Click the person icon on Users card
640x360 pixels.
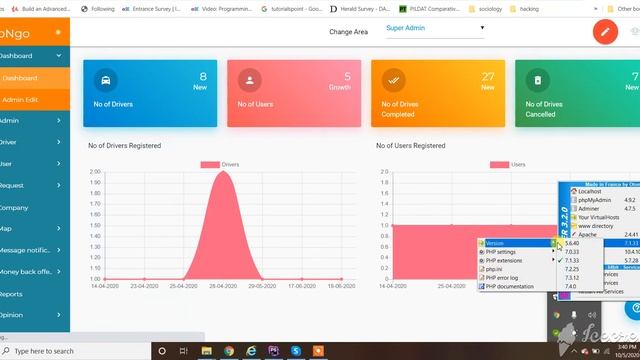tap(249, 80)
